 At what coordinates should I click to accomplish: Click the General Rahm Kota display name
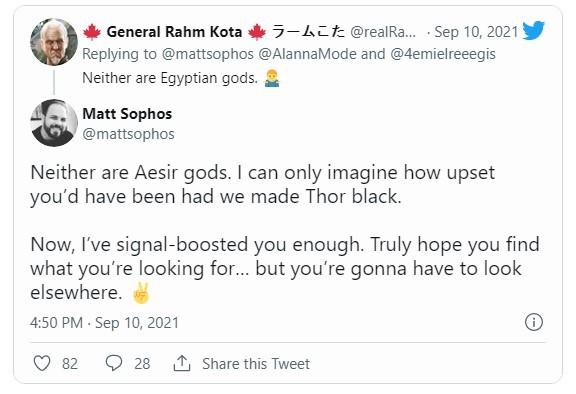tap(174, 32)
